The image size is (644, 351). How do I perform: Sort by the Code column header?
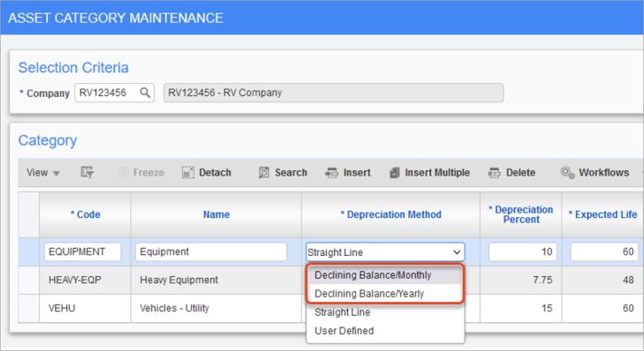(85, 214)
